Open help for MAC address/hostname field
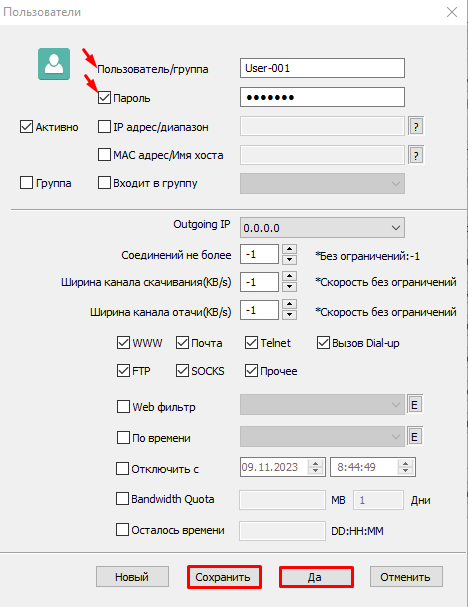468x607 pixels. coord(416,155)
